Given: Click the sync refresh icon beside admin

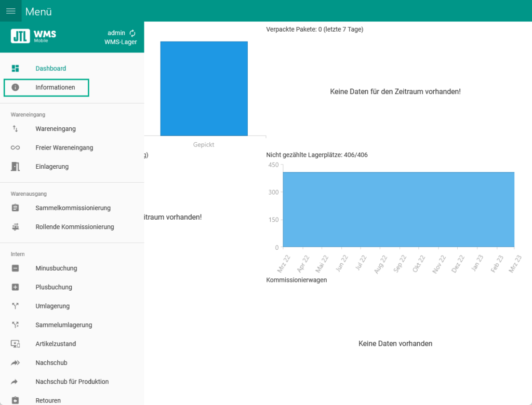Looking at the screenshot, I should (132, 33).
